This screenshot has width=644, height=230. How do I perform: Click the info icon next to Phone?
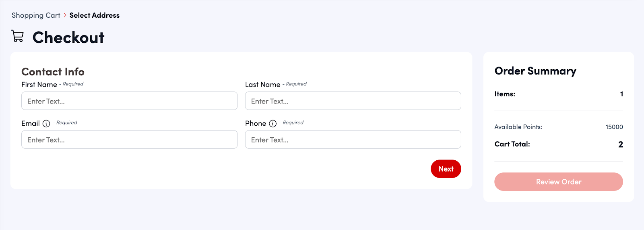tap(273, 124)
